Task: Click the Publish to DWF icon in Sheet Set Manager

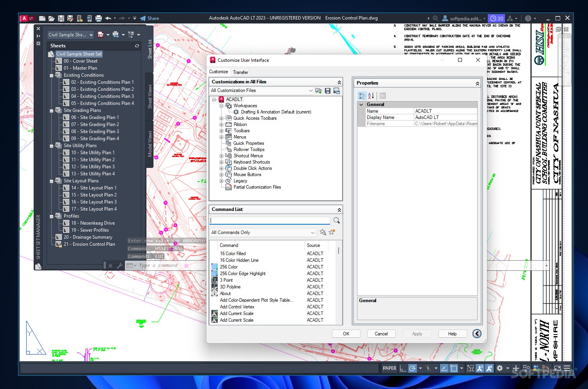Action: pos(101,34)
